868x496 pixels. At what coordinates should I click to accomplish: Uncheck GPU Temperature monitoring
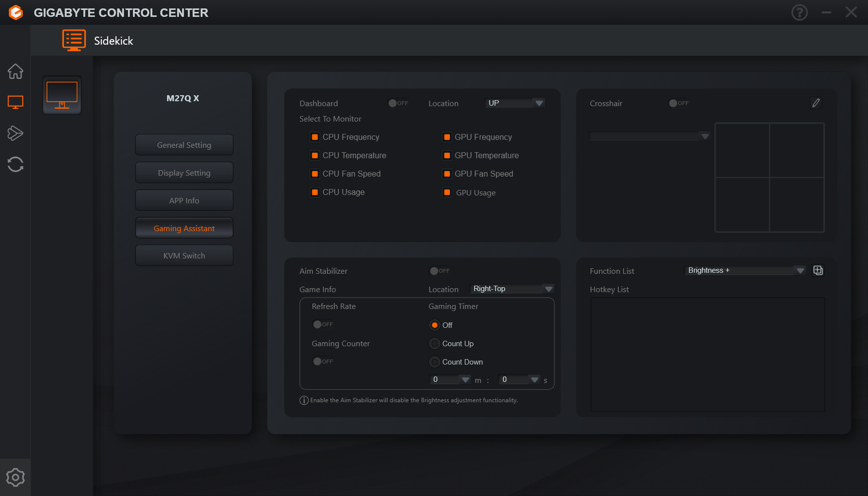(447, 155)
